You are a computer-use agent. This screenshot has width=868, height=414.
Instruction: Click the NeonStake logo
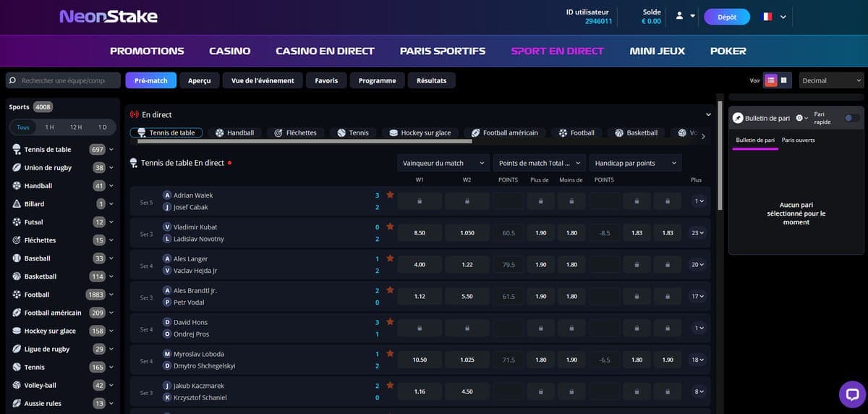[108, 16]
